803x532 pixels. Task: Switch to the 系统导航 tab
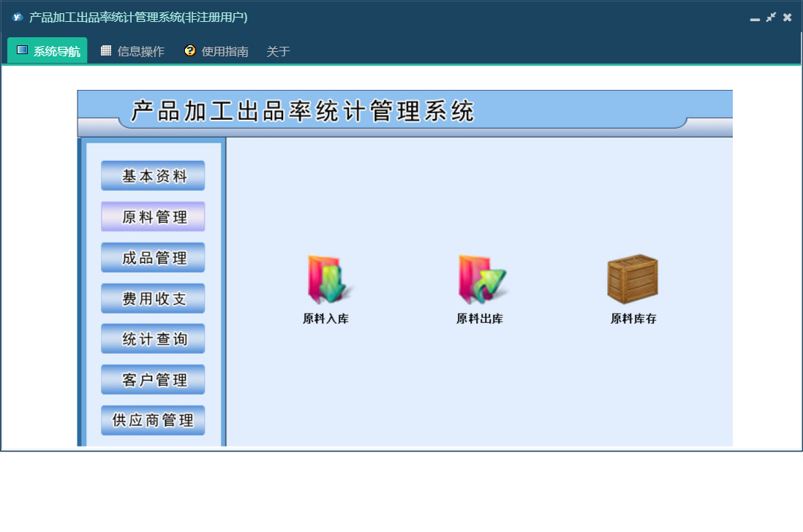click(x=48, y=50)
